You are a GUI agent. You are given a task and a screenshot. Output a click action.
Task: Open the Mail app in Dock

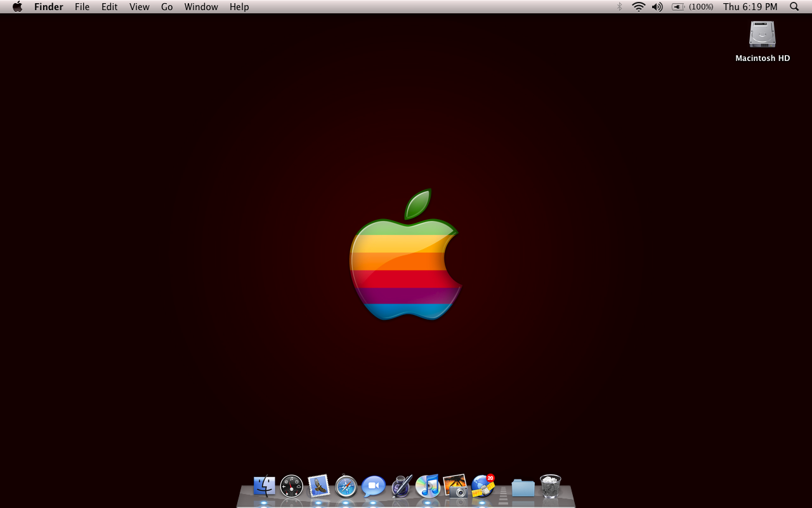[319, 486]
